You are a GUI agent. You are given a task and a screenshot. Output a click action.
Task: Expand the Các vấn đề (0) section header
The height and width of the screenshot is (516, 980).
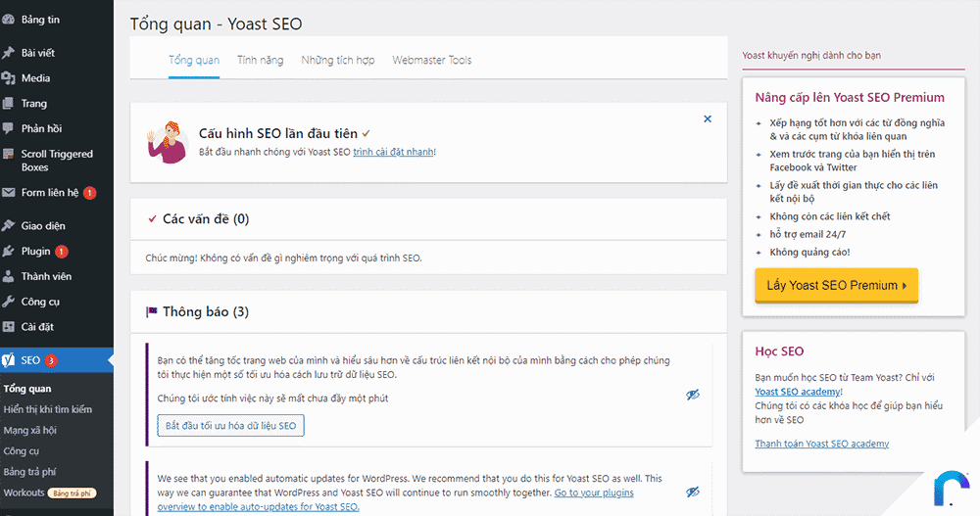pyautogui.click(x=429, y=219)
